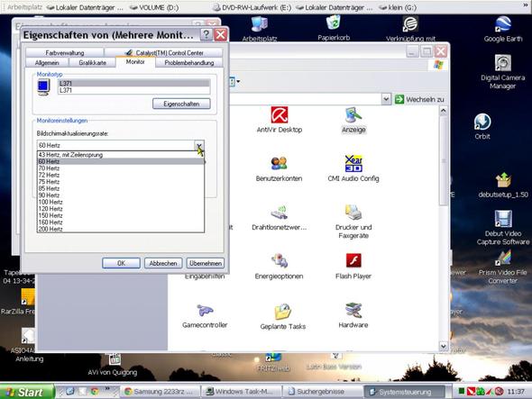Select Prism Video File Converter icon
The height and width of the screenshot is (399, 532).
pos(503,267)
